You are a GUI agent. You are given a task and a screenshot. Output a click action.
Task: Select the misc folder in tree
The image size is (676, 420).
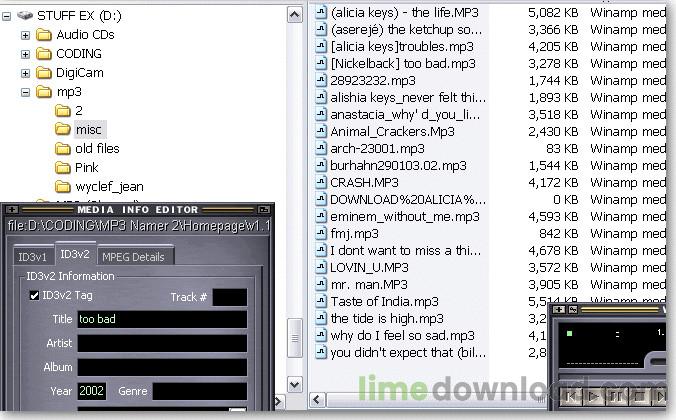[x=88, y=129]
